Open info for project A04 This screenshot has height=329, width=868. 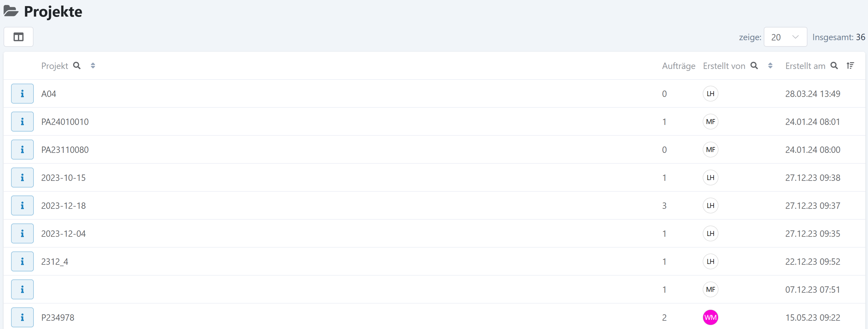click(22, 94)
